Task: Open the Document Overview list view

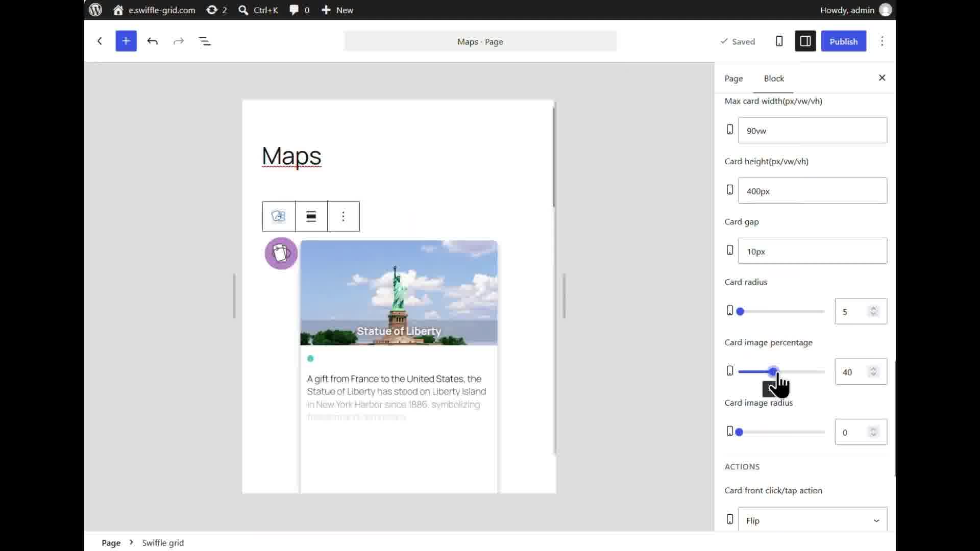Action: coord(205,41)
